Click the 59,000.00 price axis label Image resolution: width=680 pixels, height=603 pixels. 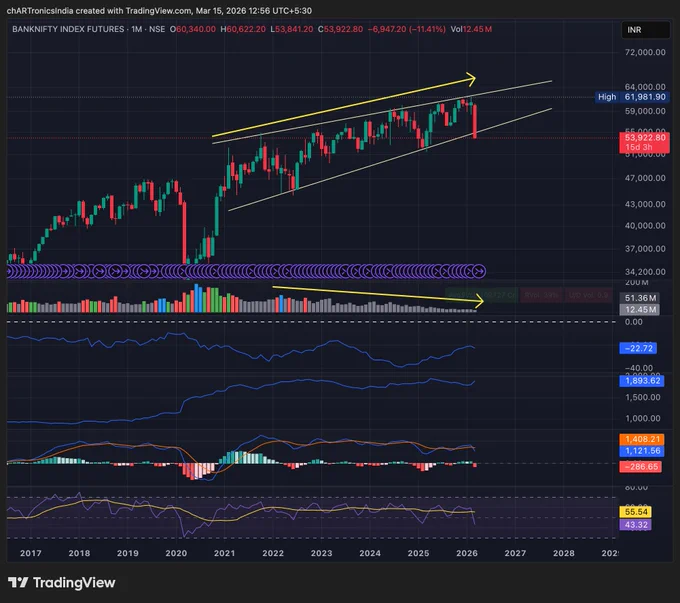click(x=645, y=111)
